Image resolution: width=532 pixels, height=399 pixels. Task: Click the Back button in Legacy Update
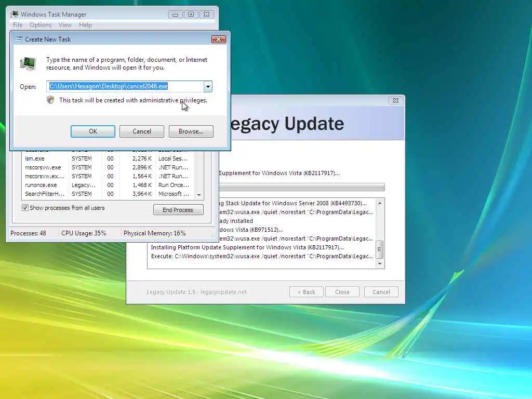coord(307,292)
